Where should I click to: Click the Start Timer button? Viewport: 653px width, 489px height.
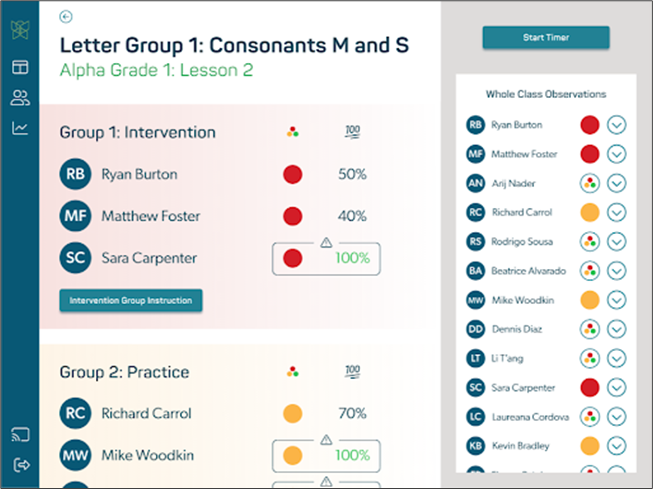coord(546,38)
